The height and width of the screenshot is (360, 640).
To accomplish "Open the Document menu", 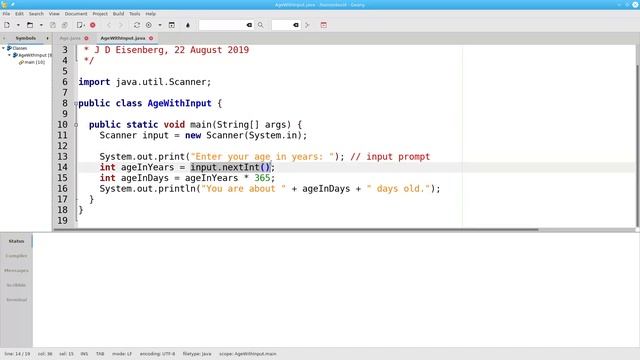I will coord(76,13).
